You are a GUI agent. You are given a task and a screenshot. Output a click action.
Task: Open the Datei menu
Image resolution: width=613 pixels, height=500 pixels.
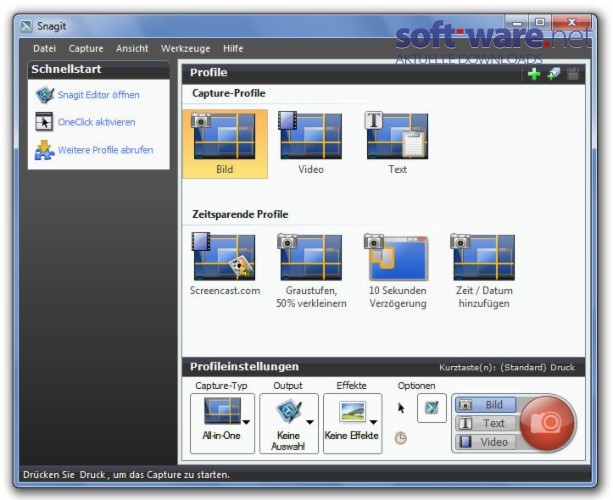[45, 48]
